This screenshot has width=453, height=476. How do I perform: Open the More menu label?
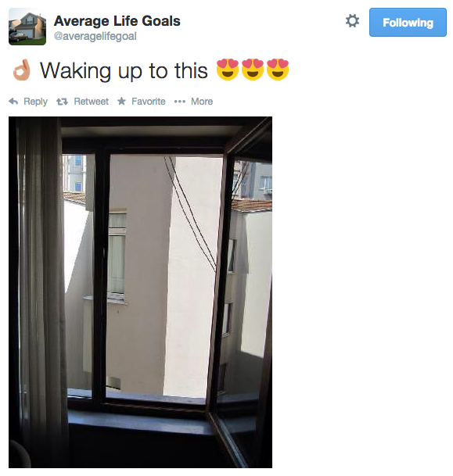tap(202, 102)
